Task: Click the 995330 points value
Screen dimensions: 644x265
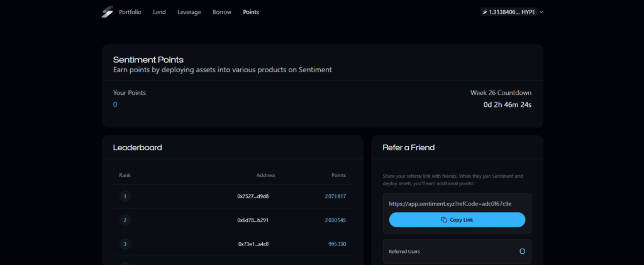Action: click(337, 244)
